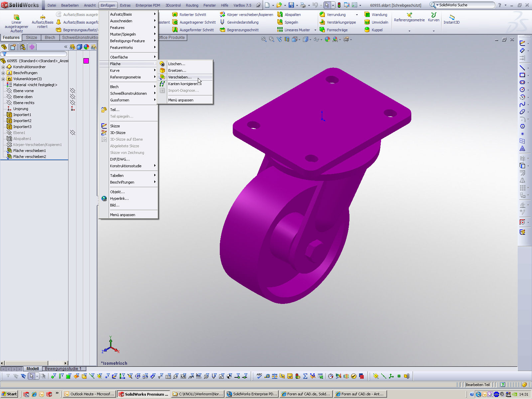Image resolution: width=532 pixels, height=399 pixels.
Task: Expand the Beschriftungen tree node
Action: click(3, 73)
